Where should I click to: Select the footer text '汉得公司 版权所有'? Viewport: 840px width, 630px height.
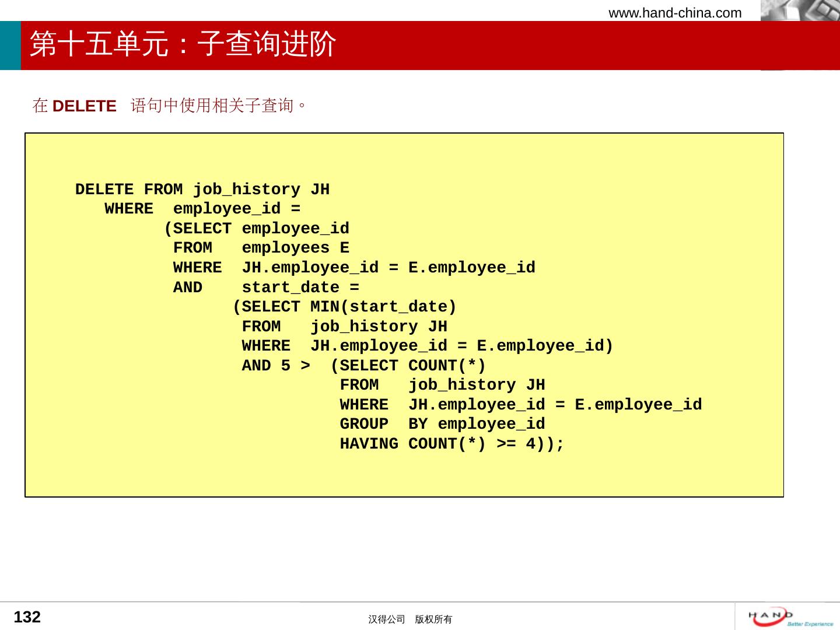click(x=410, y=619)
